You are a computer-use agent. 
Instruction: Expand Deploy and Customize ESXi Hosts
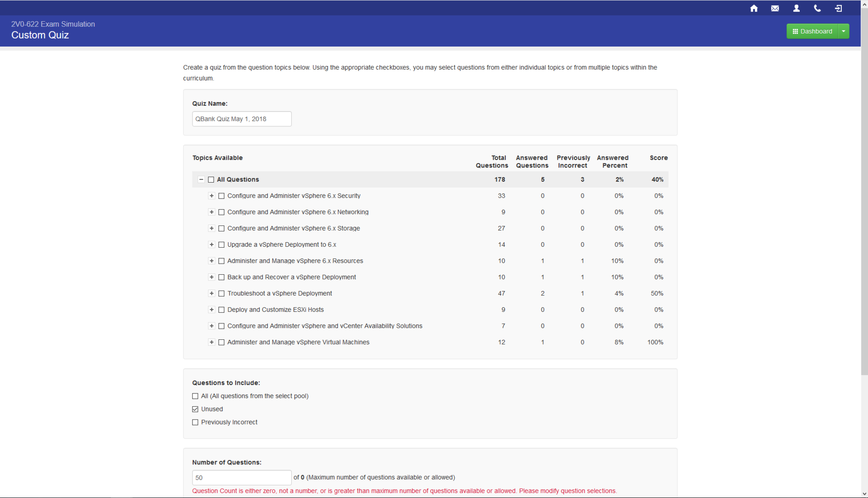211,310
